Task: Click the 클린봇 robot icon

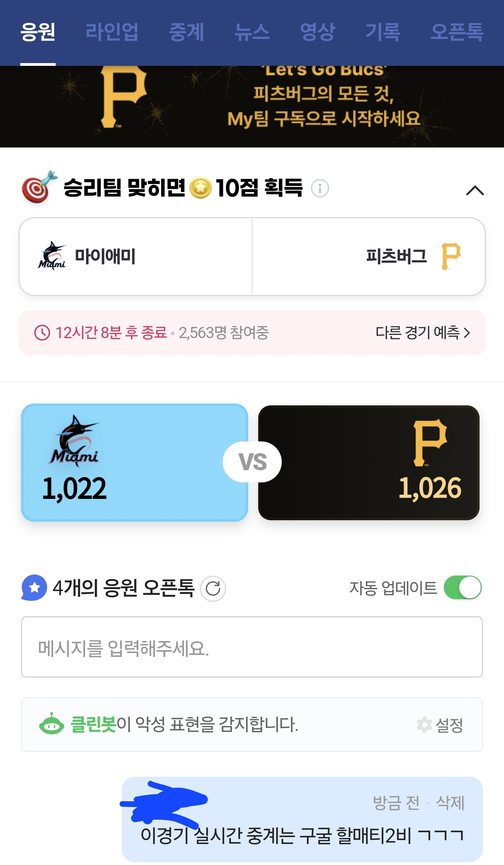Action: click(51, 724)
